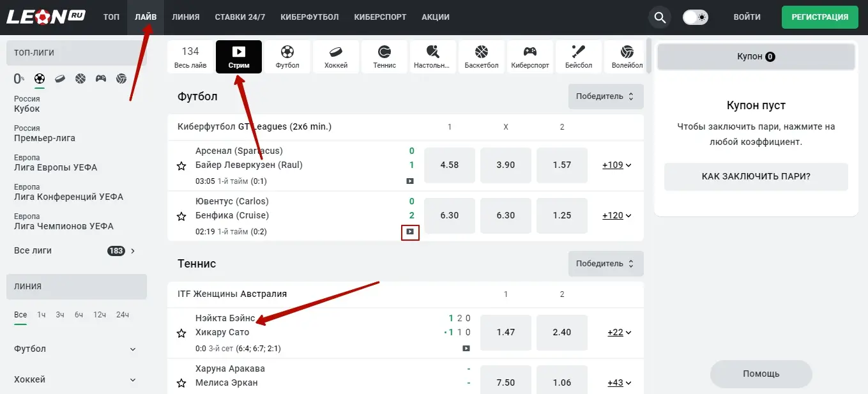Select the Esports gamepad category icon

coord(530,56)
